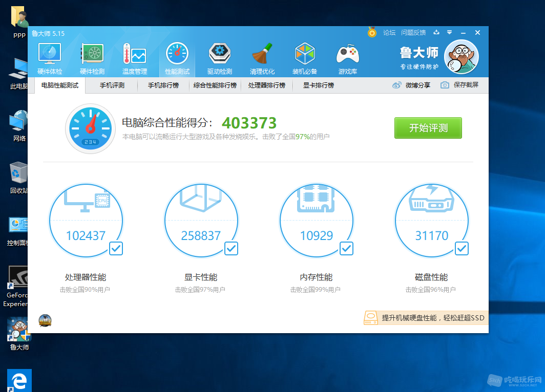Click the Weibo share icon

(x=396, y=85)
